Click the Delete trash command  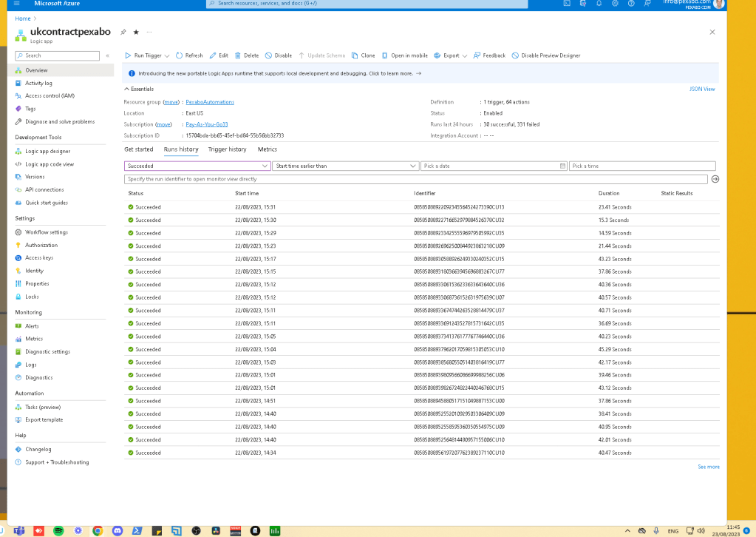pyautogui.click(x=247, y=55)
